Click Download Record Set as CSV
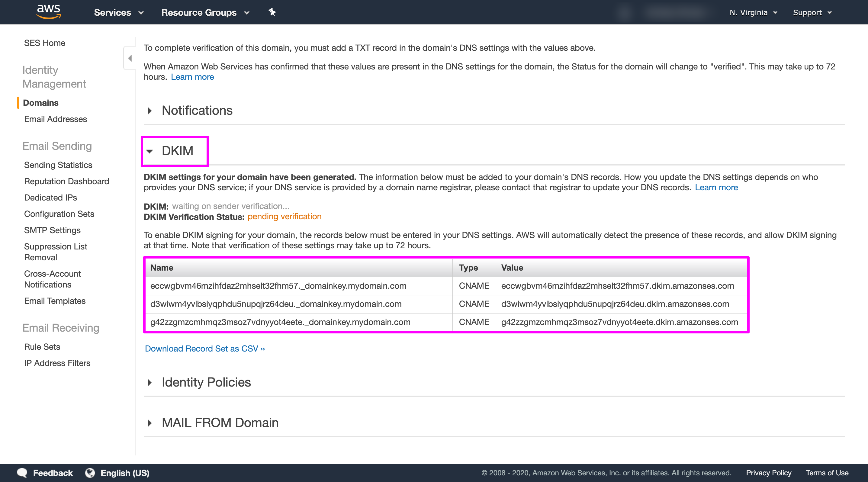 [x=204, y=349]
